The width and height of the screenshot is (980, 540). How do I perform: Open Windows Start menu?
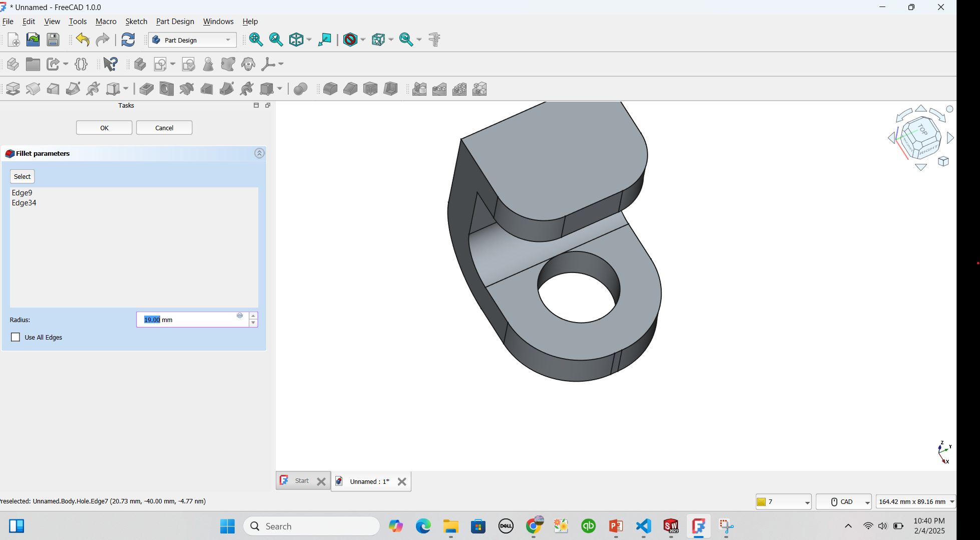pos(227,526)
